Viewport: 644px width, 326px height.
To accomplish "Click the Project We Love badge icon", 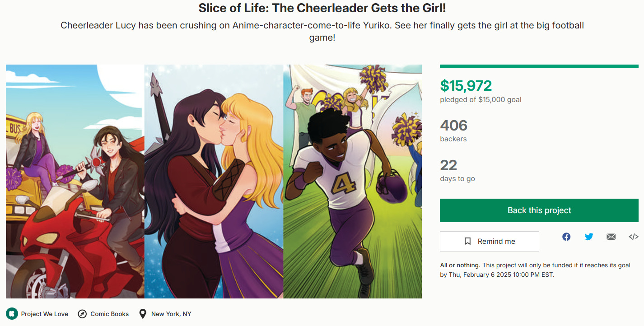I will pyautogui.click(x=12, y=314).
